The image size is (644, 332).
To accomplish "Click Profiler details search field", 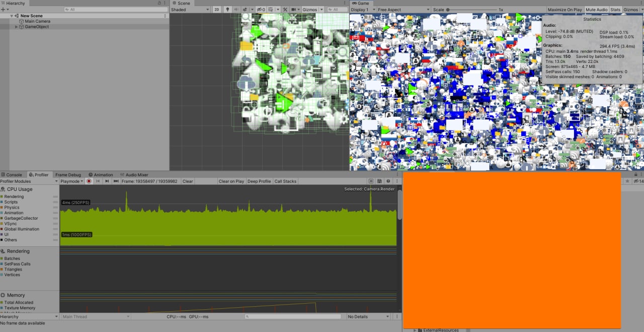I will (293, 316).
